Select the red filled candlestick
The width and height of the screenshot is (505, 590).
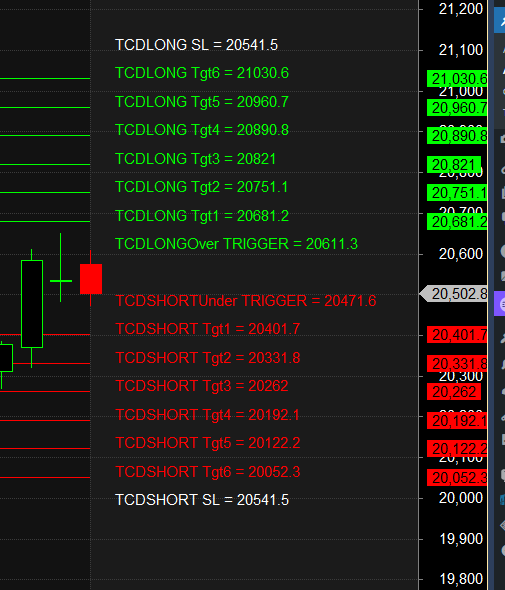click(x=91, y=279)
